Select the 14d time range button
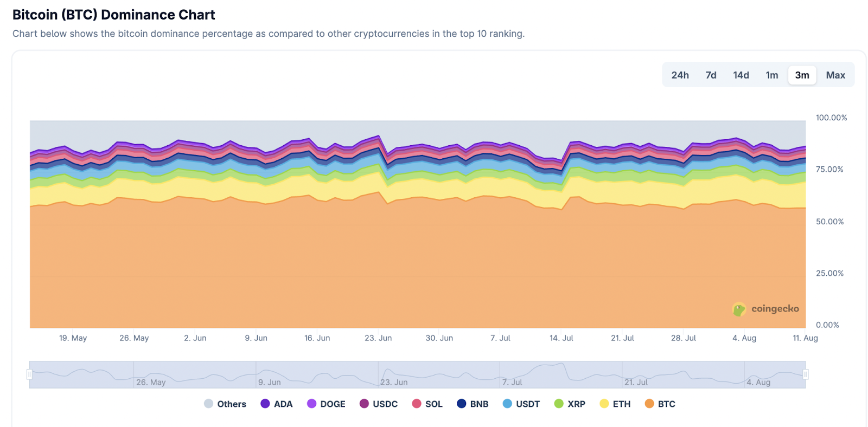Screen dimensions: 868x427 [741, 75]
